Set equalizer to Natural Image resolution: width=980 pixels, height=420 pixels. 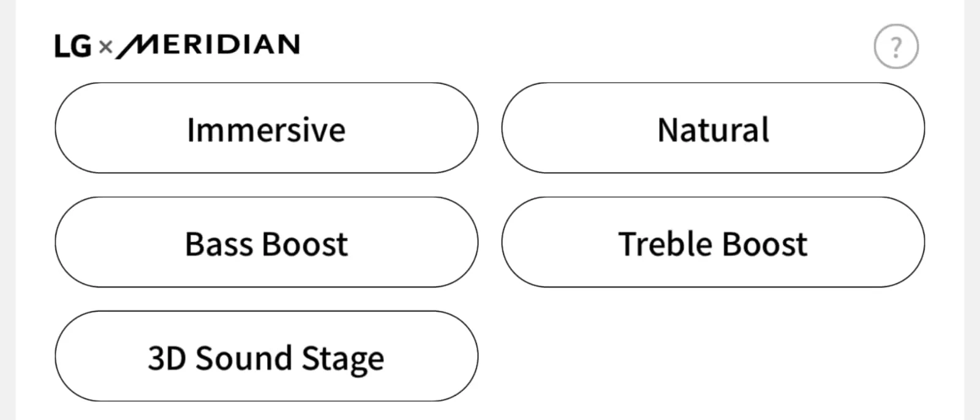[713, 129]
